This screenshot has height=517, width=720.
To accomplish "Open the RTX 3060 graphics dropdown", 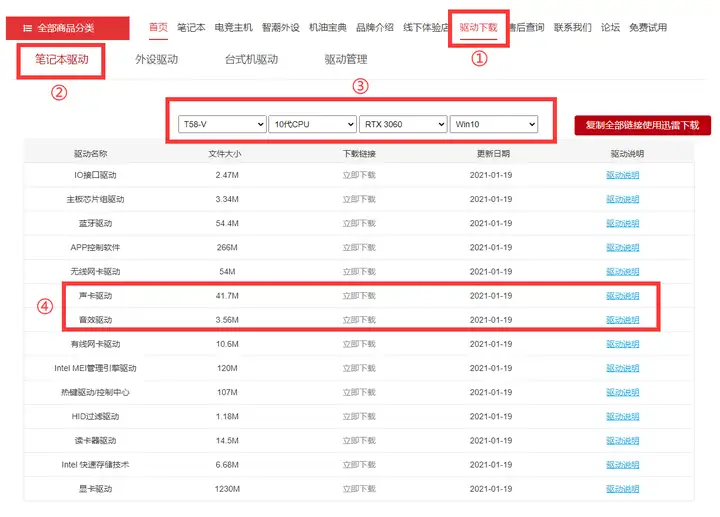I will pos(403,124).
